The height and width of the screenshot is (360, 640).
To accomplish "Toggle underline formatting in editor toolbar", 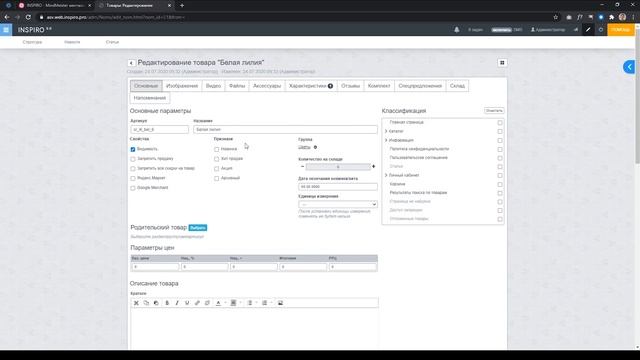I will pos(187,303).
